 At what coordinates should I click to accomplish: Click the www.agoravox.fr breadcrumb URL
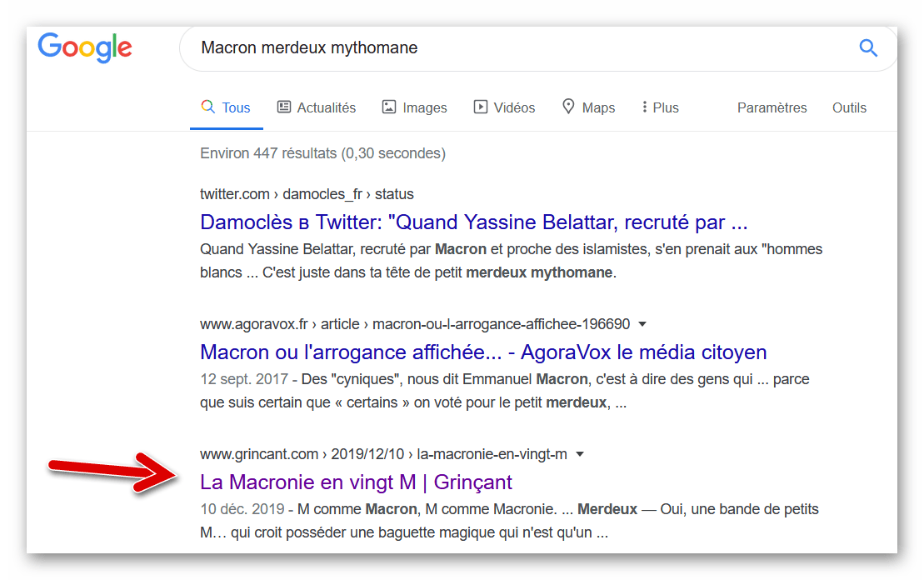point(415,324)
